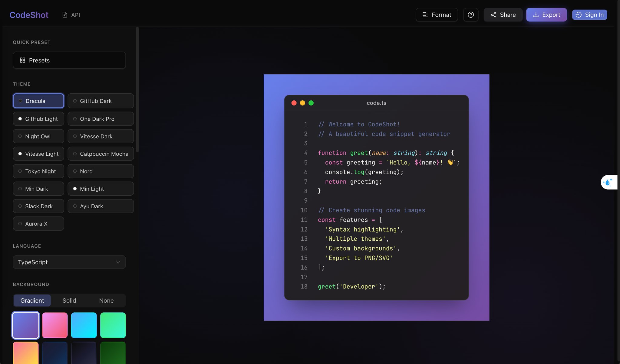
Task: Select the Ayu Dark theme
Action: 101,206
